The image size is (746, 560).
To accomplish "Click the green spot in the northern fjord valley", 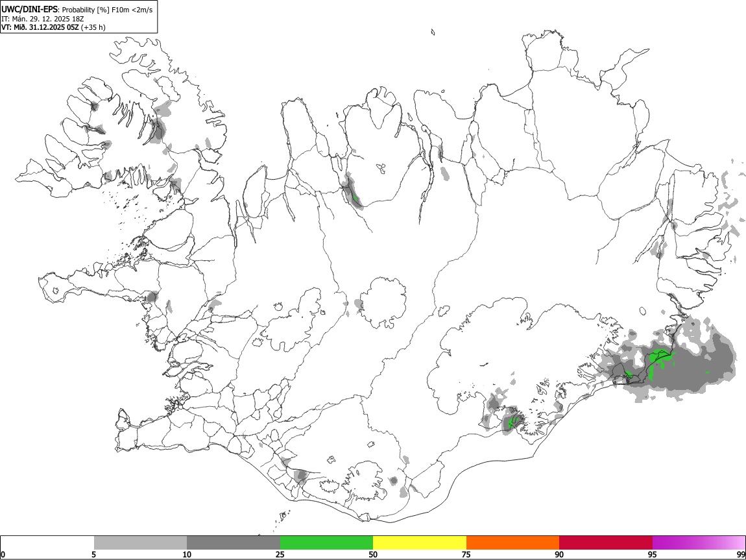I will pos(354,197).
